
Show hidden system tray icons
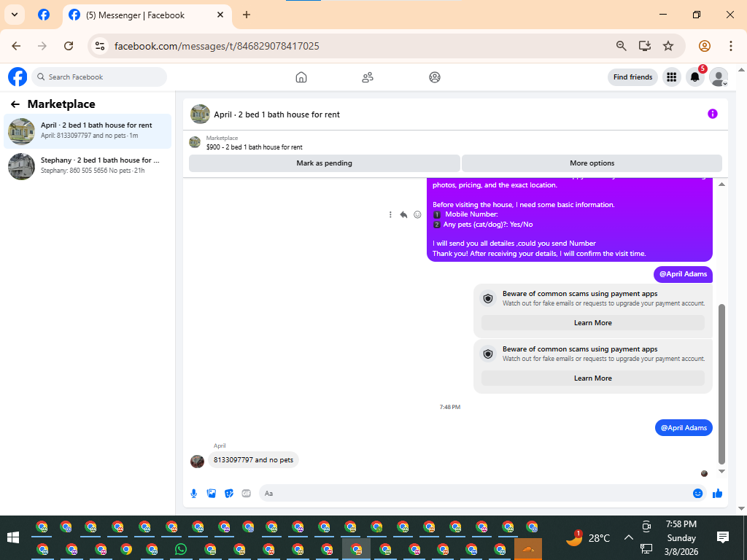[x=628, y=537]
